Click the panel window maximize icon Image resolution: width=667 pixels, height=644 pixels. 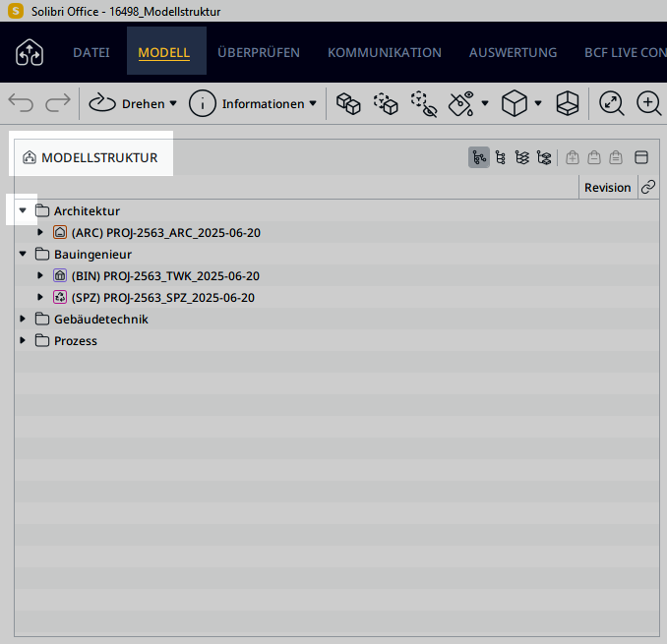click(x=641, y=157)
